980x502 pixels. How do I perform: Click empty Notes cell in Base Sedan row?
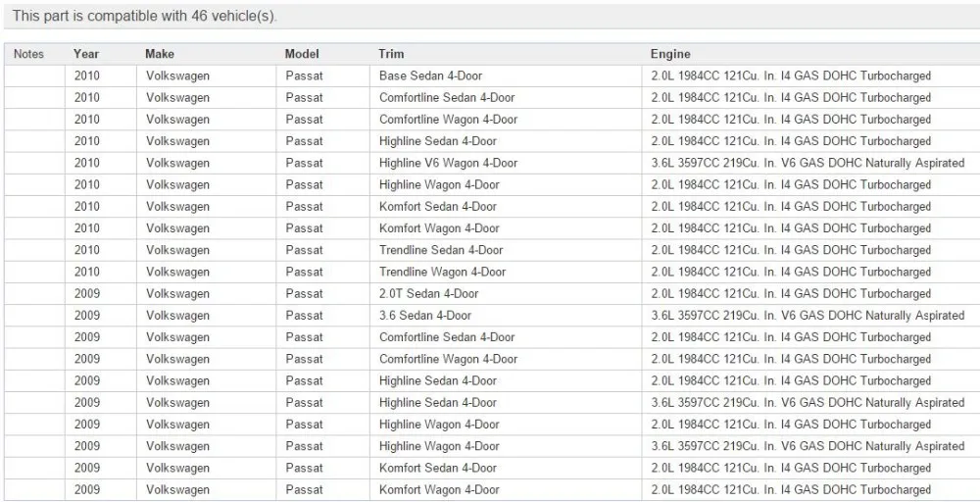pyautogui.click(x=34, y=76)
